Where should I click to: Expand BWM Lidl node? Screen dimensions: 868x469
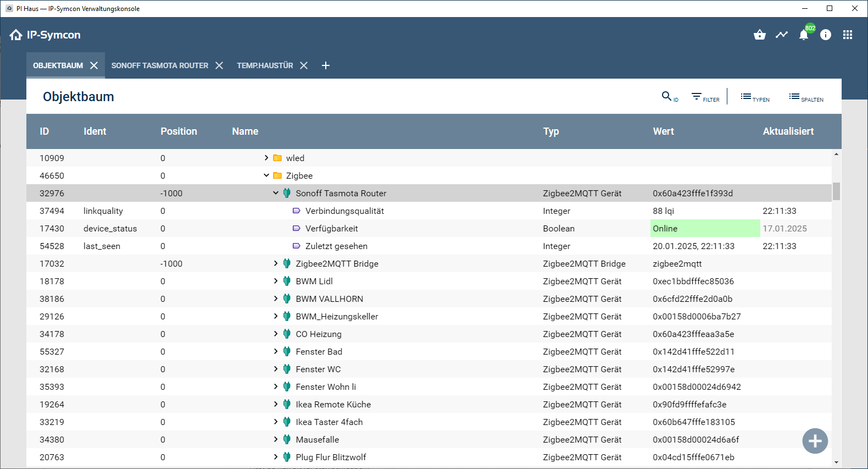(x=276, y=281)
